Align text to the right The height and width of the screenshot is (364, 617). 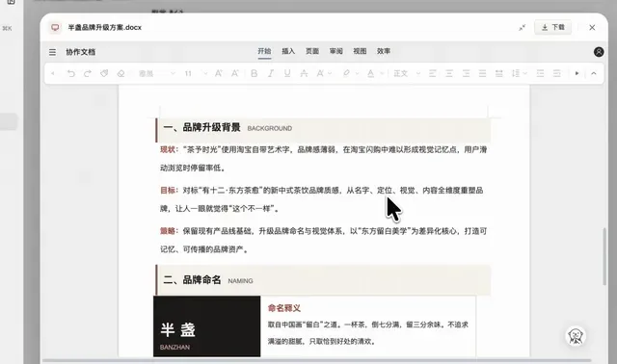tap(466, 73)
